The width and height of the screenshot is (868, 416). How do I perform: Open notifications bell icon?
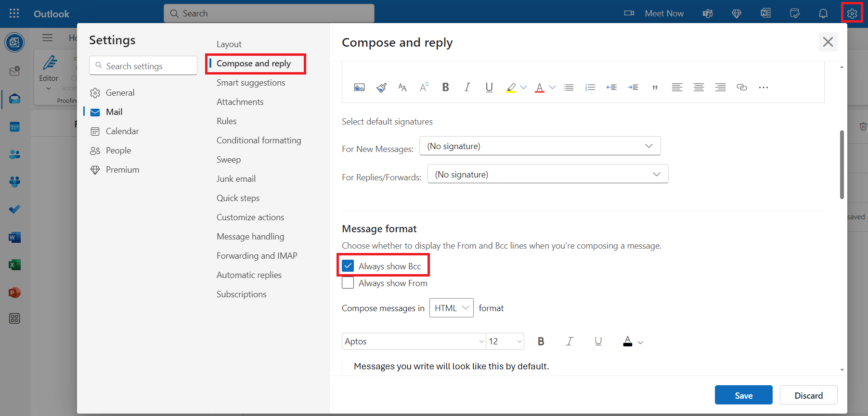pyautogui.click(x=823, y=13)
